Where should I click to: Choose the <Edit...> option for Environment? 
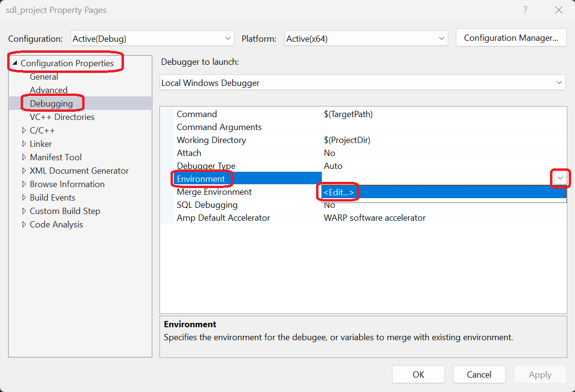pyautogui.click(x=338, y=191)
